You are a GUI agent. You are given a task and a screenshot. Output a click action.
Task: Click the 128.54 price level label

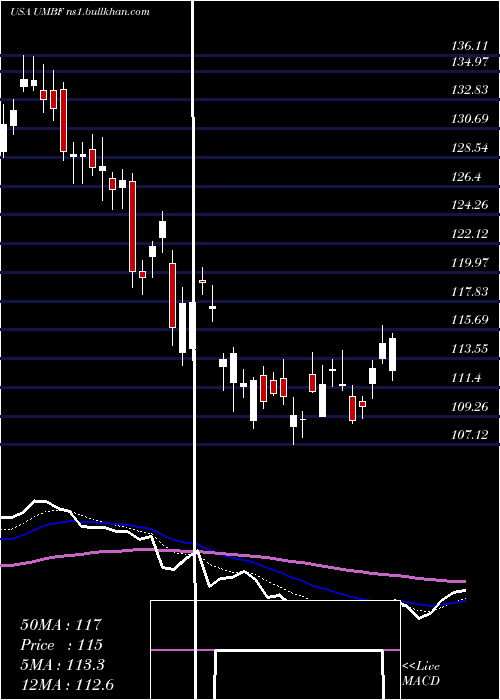pos(470,148)
